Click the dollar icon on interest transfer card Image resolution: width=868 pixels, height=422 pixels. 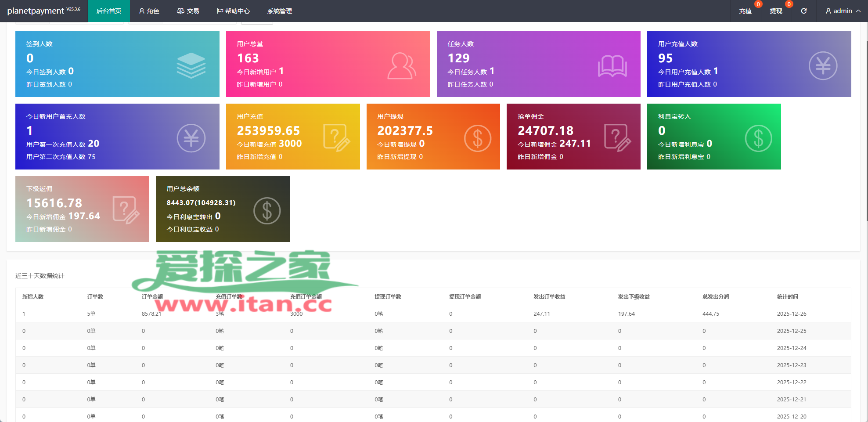[758, 138]
